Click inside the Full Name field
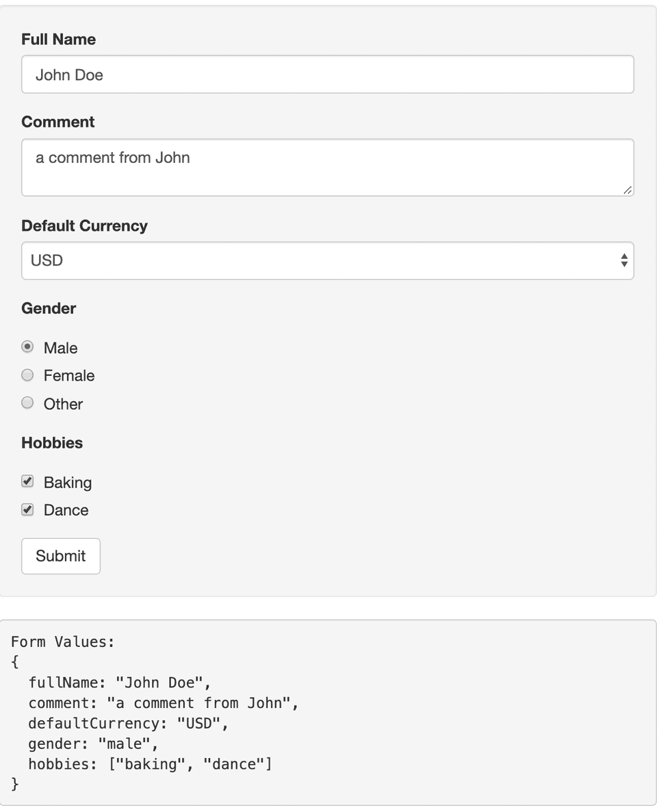Image resolution: width=657 pixels, height=812 pixels. coord(327,74)
